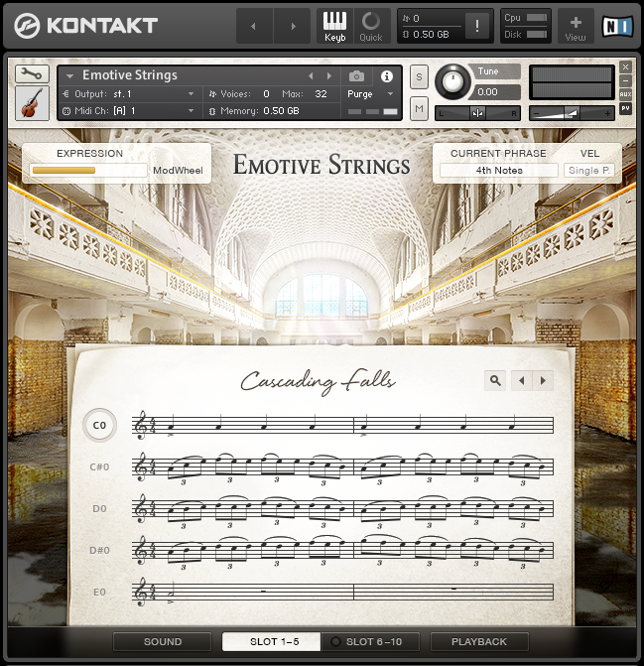This screenshot has height=666, width=644.
Task: Close the instrument with X button
Action: (625, 67)
